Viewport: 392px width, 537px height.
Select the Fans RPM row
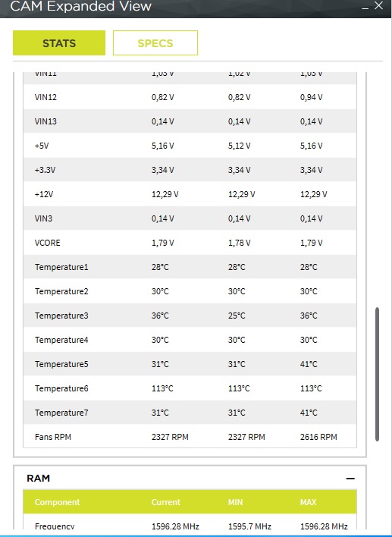coord(190,437)
